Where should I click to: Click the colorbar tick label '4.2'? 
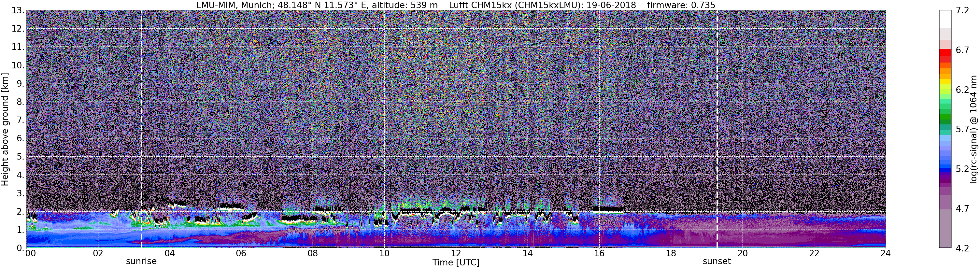(962, 248)
